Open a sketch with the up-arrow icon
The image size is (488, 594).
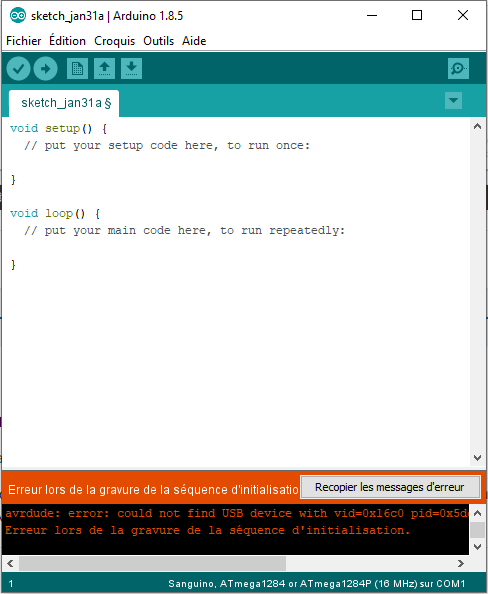tap(105, 69)
